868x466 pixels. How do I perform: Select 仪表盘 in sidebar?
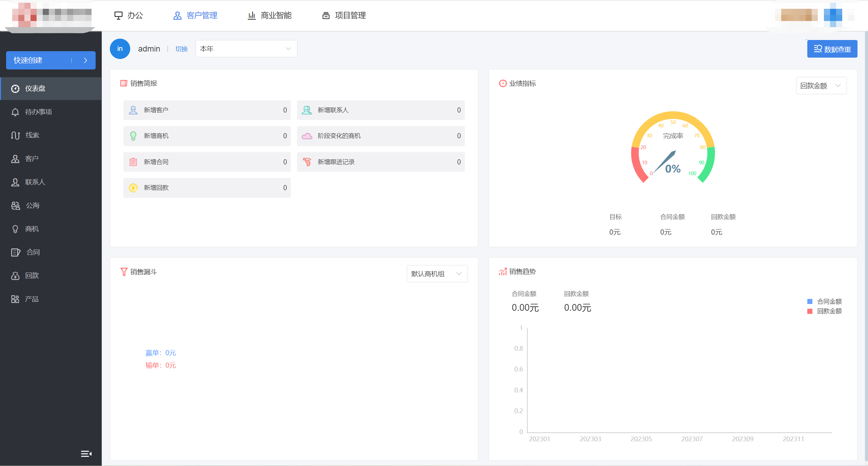coord(51,88)
